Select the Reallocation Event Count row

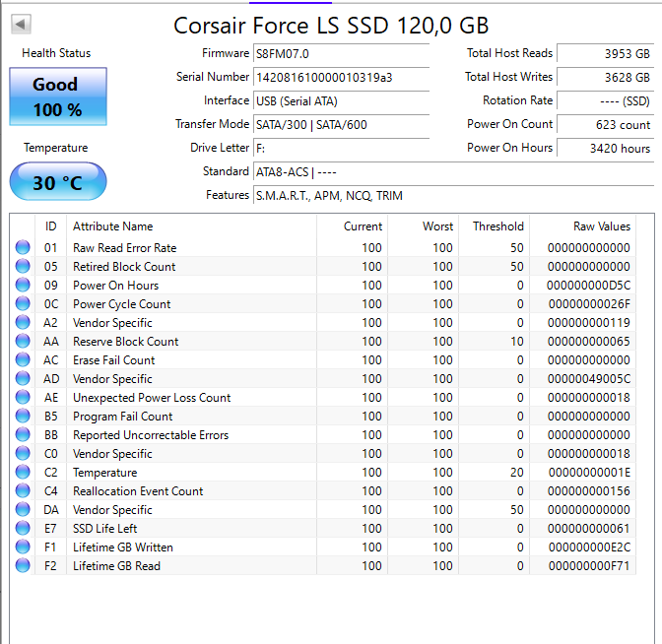pos(138,491)
